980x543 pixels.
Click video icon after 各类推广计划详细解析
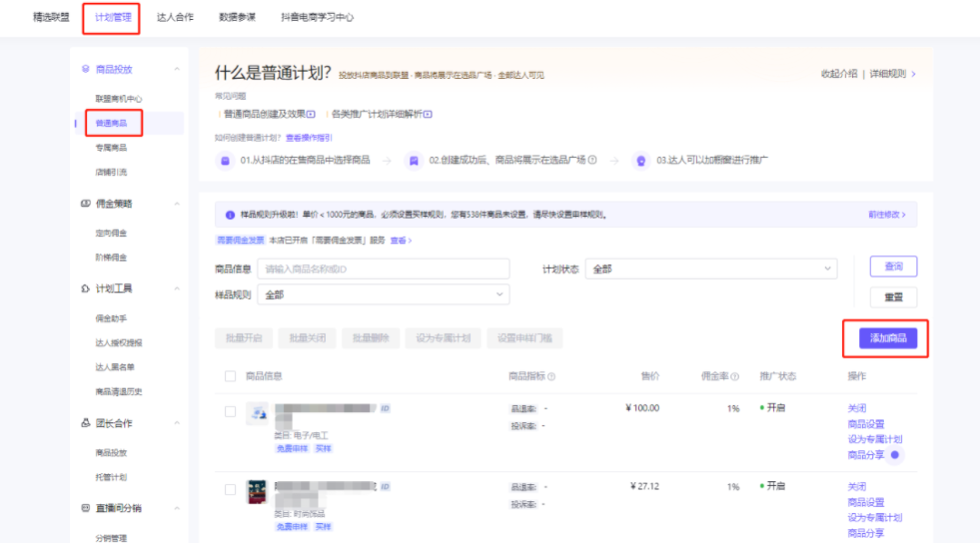tap(427, 114)
